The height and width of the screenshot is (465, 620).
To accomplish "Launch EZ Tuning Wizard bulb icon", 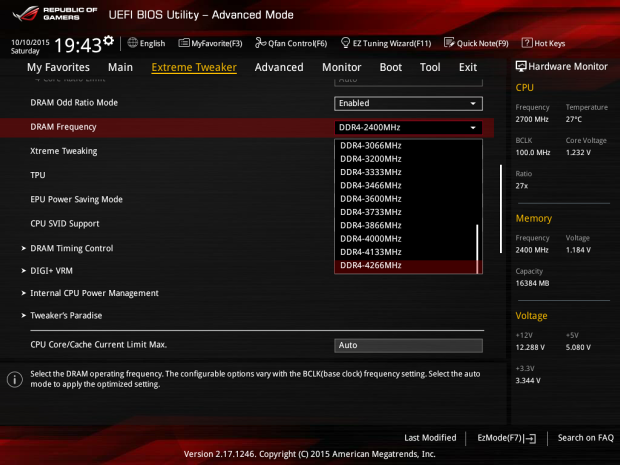I will click(345, 43).
